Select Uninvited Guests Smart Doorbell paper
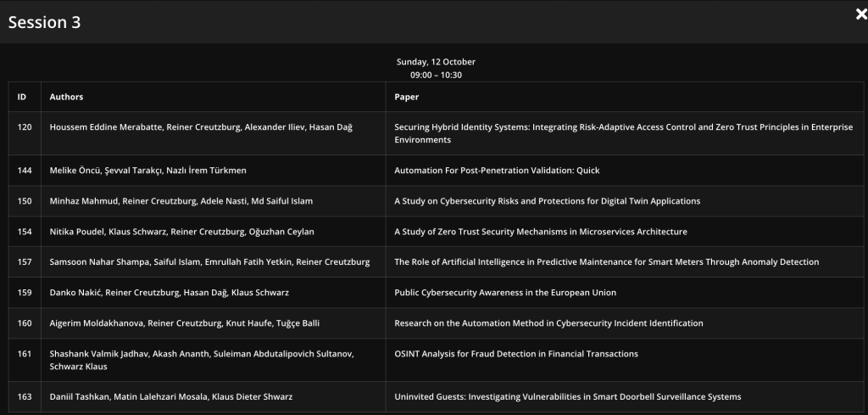868x415 pixels. pos(567,396)
